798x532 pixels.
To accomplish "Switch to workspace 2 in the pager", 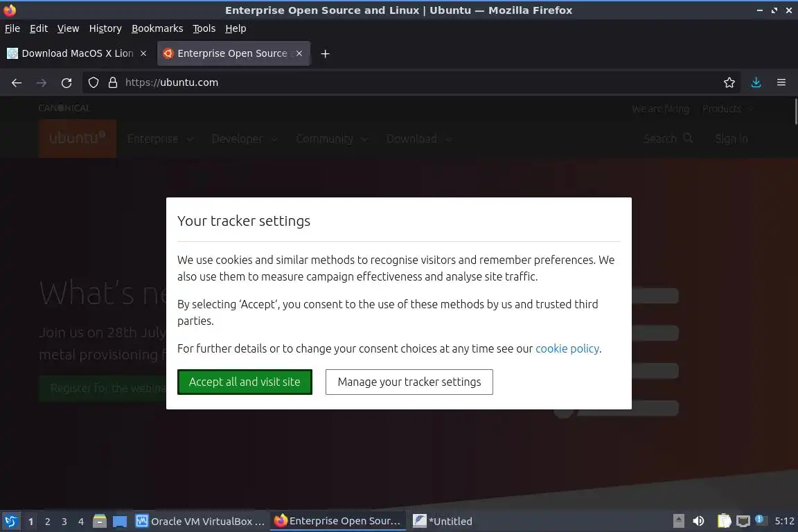I will point(47,522).
